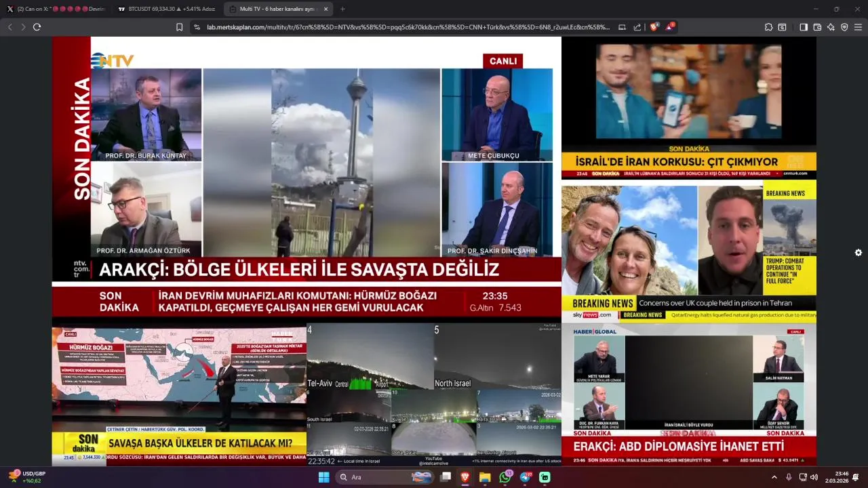
Task: Switch to the BTCUSDT 69,334.30 tab
Action: [x=166, y=9]
